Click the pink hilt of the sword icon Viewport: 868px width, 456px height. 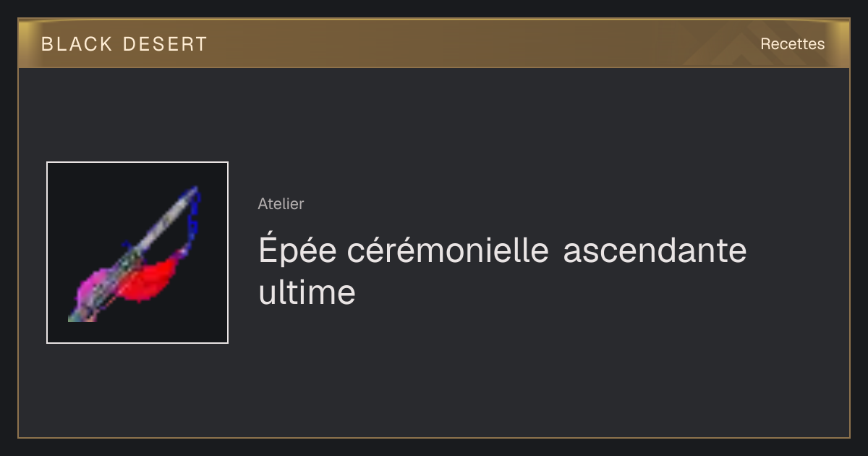click(x=94, y=288)
